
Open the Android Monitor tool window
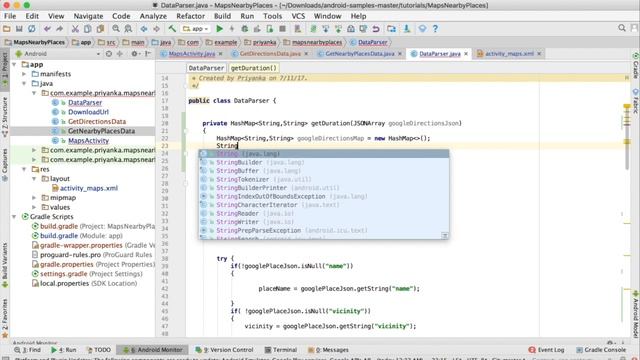[x=153, y=350]
